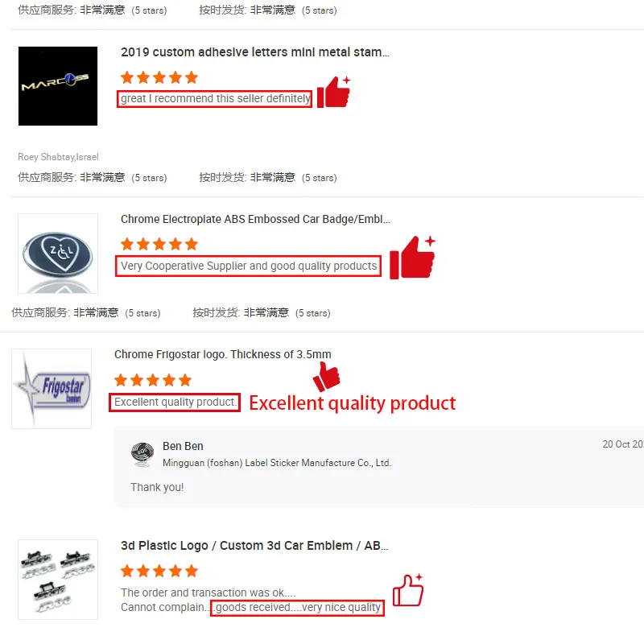Click the outlined thumbs-up by very nice quality
Viewport: 644px width, 644px height.
(408, 590)
